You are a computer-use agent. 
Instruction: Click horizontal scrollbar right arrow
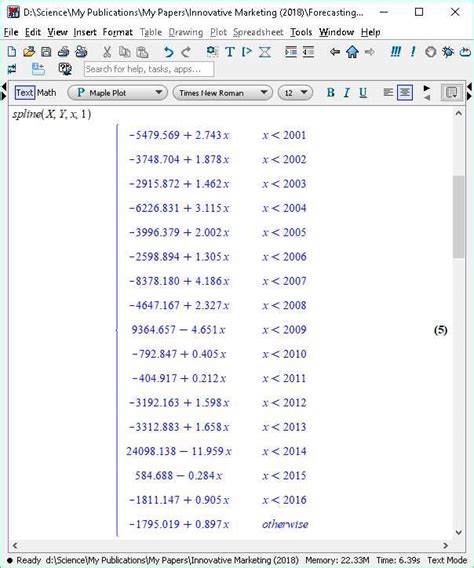pos(445,545)
